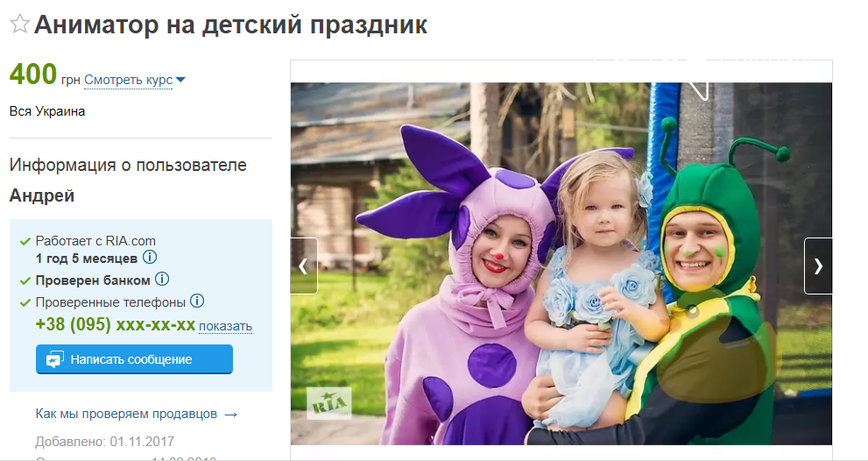
Task: Click 'Написать сообщение' button
Action: [x=135, y=359]
